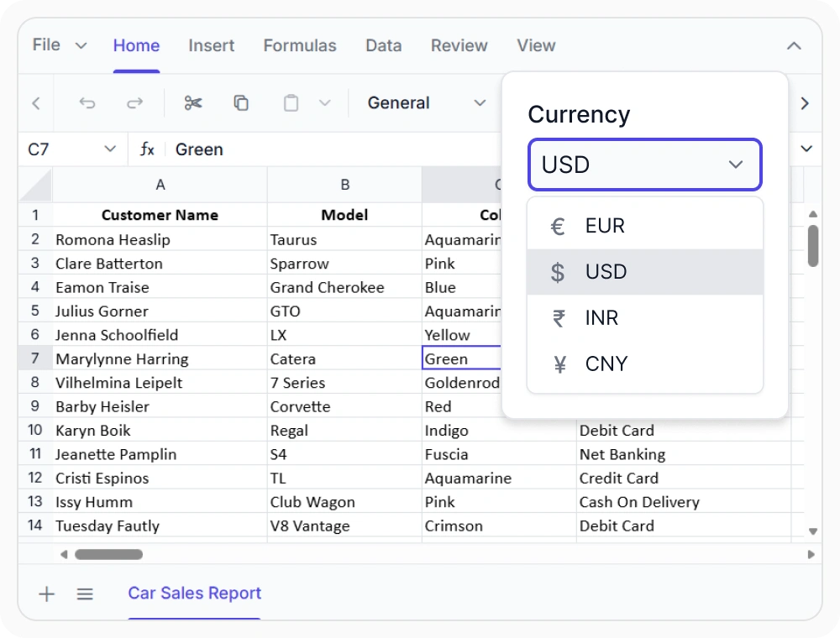
Task: Switch to the Review tab
Action: click(x=459, y=45)
